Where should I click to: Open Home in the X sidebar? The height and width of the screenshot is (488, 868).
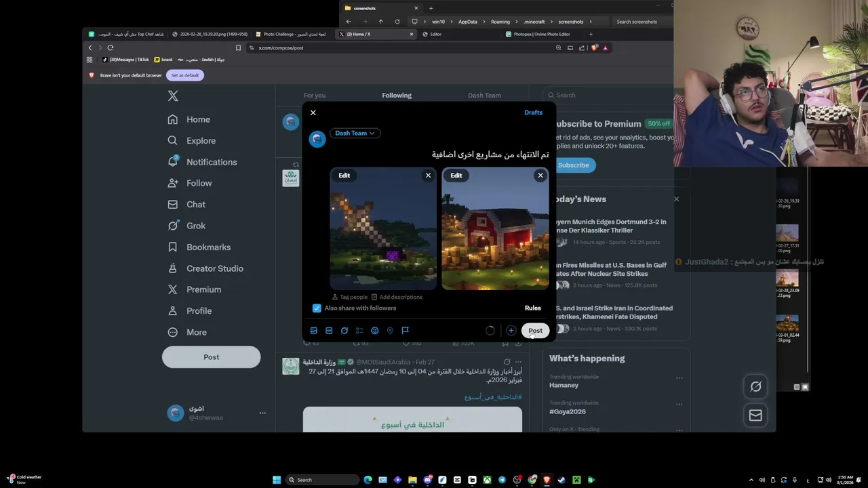189,119
